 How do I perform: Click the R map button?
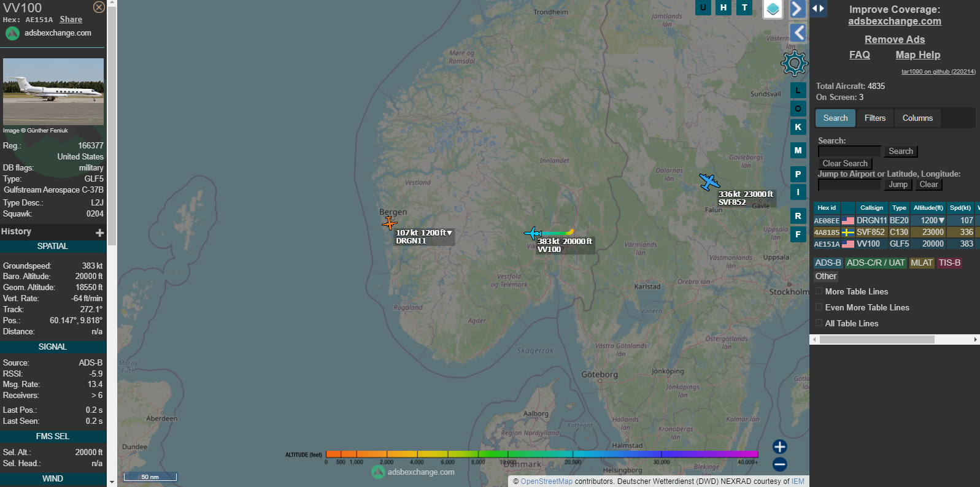[798, 216]
